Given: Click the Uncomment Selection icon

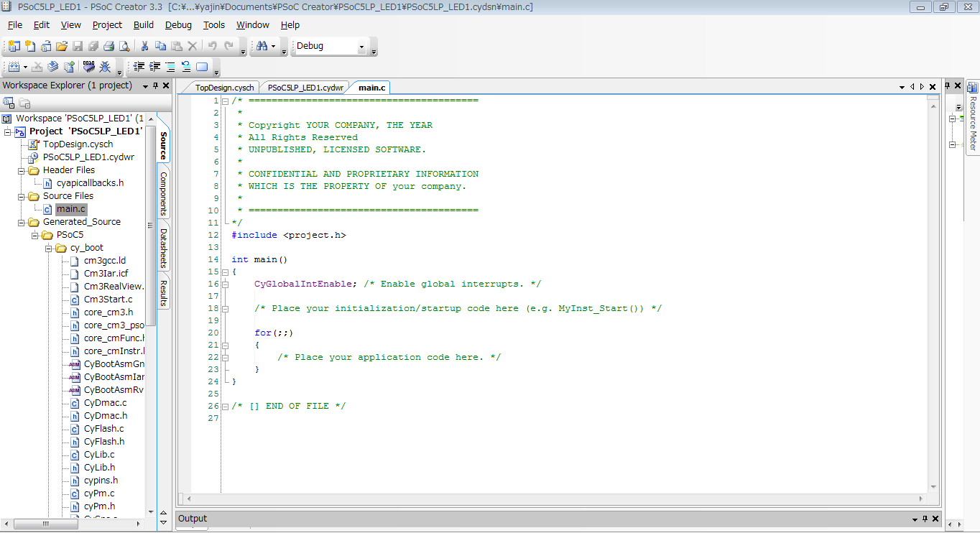Looking at the screenshot, I should [186, 67].
